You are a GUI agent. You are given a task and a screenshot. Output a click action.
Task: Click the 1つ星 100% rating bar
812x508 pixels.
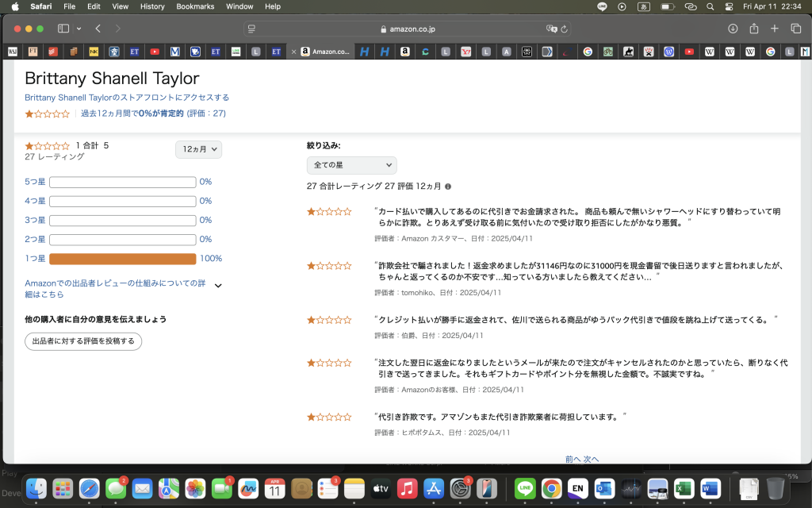click(122, 259)
